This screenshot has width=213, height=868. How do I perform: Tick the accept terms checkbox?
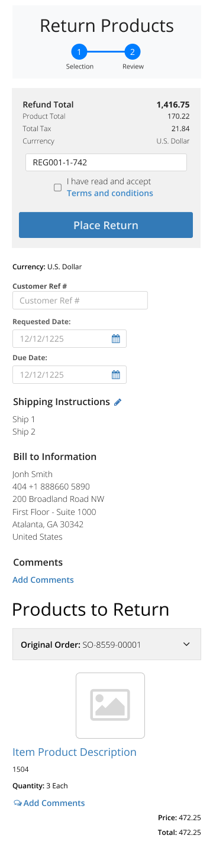coord(57,188)
